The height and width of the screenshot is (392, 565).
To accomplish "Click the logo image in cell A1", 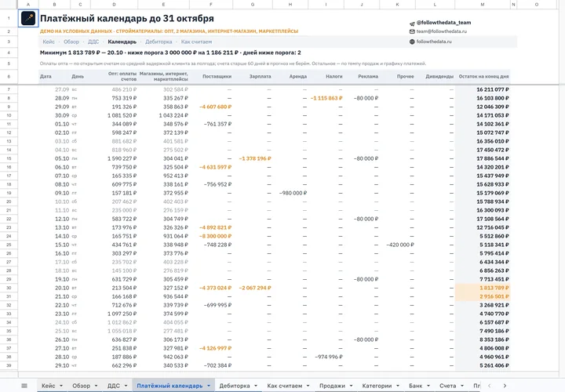I will pos(28,18).
